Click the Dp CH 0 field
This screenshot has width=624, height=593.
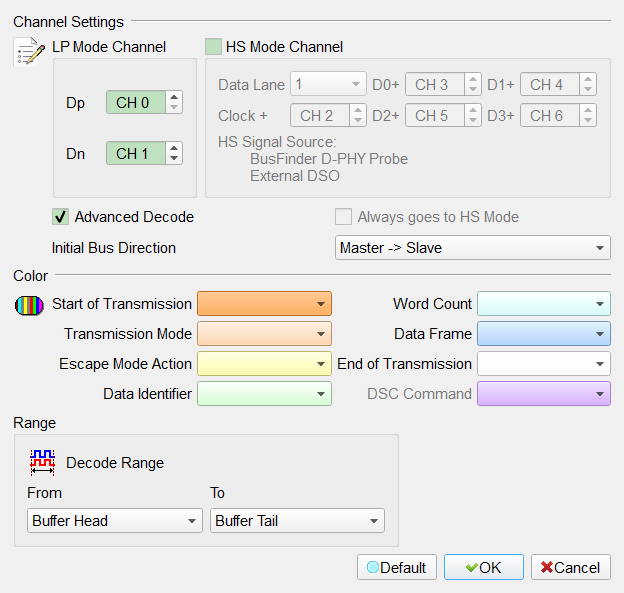point(136,102)
